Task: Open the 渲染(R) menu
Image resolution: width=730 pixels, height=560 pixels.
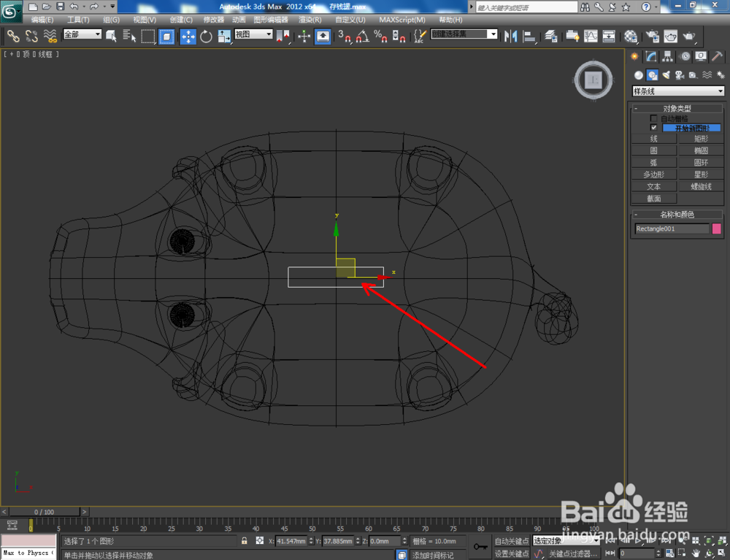Action: coord(310,20)
